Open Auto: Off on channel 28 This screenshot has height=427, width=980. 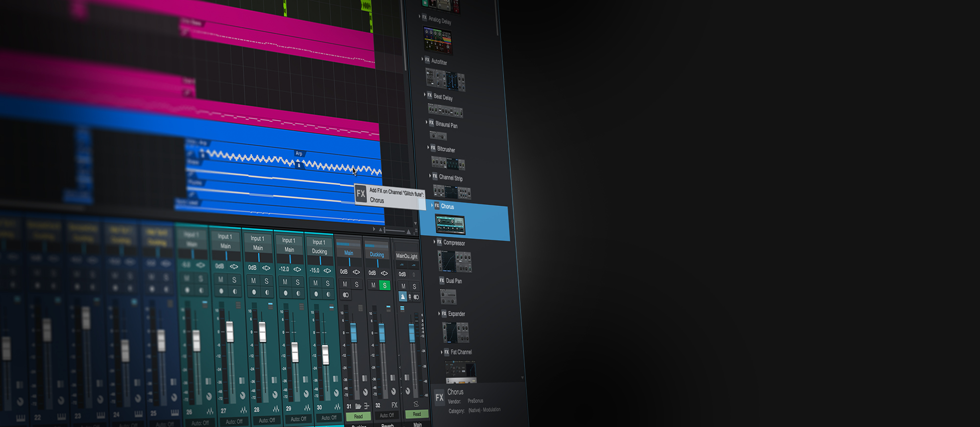click(267, 420)
